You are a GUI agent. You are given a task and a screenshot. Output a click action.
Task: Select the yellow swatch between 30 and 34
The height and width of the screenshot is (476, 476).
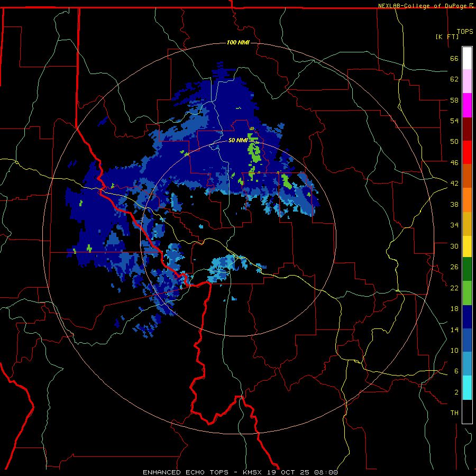[x=467, y=246]
